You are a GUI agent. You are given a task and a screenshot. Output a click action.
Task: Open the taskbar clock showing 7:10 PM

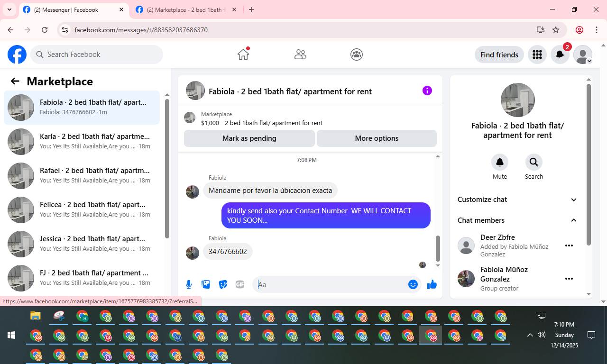tap(564, 335)
